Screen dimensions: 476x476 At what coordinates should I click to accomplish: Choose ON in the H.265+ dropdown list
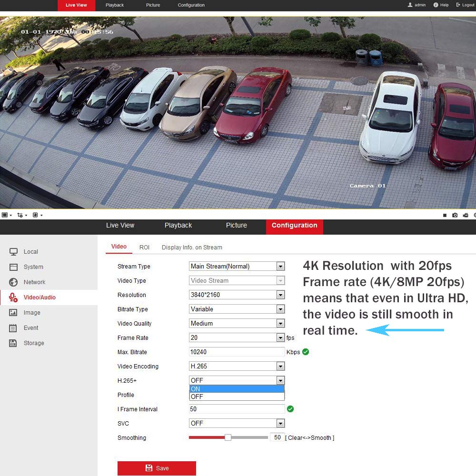point(236,389)
